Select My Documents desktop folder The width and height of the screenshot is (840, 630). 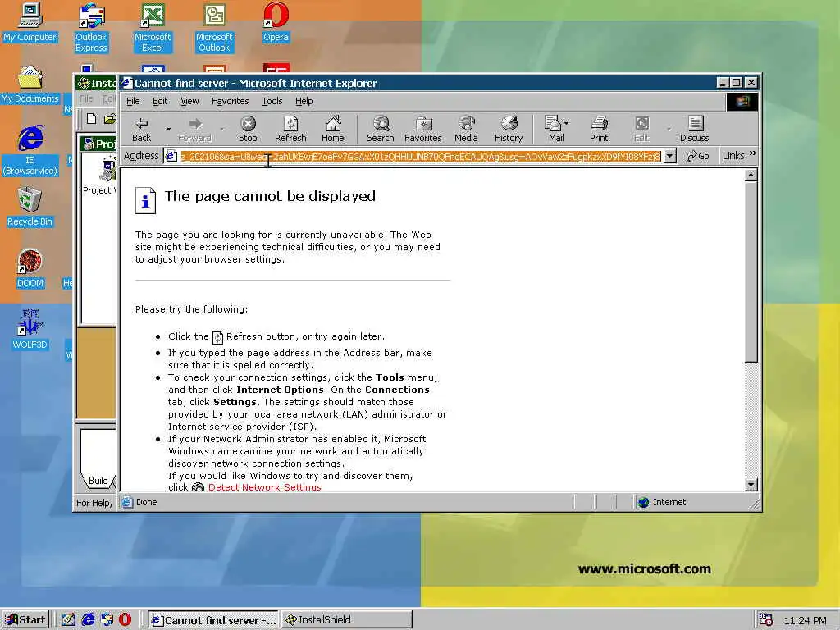pos(30,84)
